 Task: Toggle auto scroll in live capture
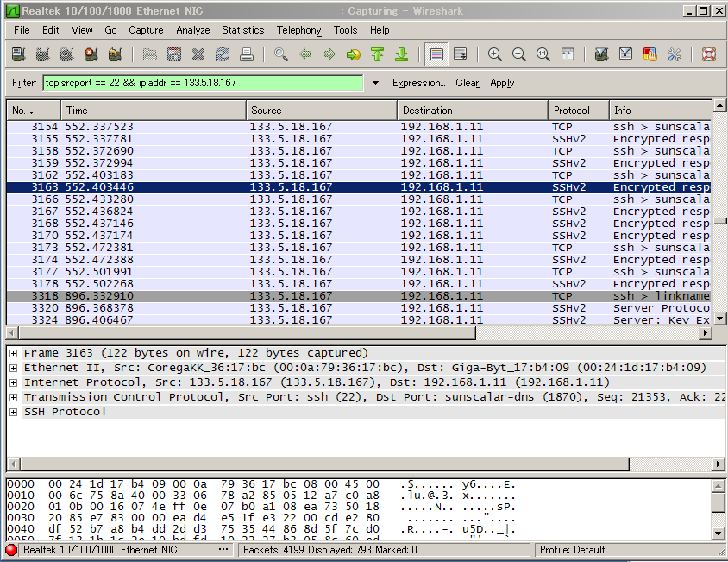click(x=461, y=54)
